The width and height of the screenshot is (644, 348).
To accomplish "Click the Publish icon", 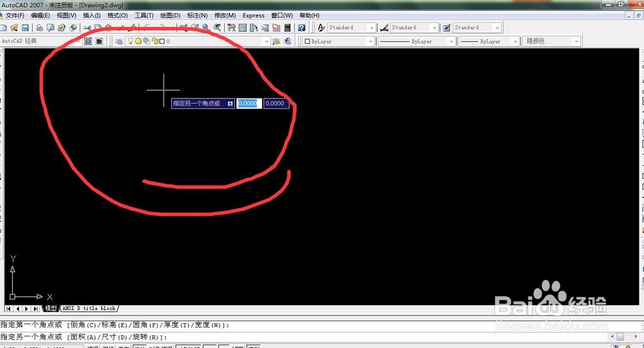I will pyautogui.click(x=62, y=28).
